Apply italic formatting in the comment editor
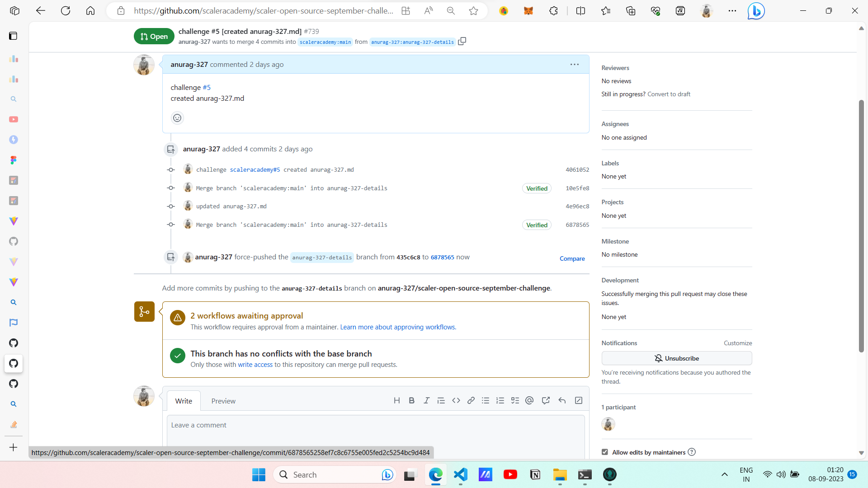Image resolution: width=868 pixels, height=488 pixels. coord(426,400)
